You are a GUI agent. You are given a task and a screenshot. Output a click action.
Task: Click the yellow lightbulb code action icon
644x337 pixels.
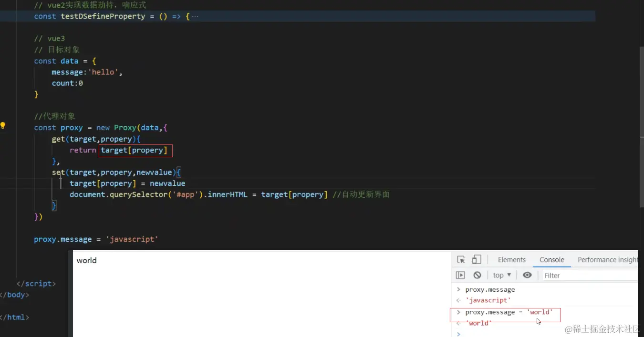pos(3,126)
